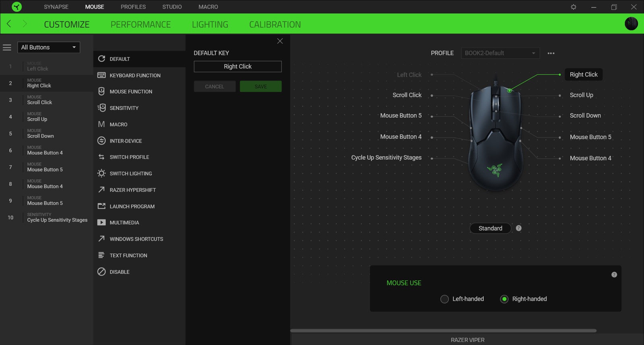Click the Razer Hypershift arrow icon
Viewport: 644px width, 345px height.
pos(101,190)
